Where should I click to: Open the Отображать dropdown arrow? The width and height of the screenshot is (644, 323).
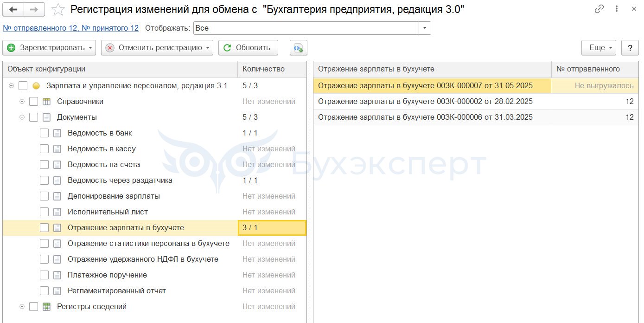(425, 28)
